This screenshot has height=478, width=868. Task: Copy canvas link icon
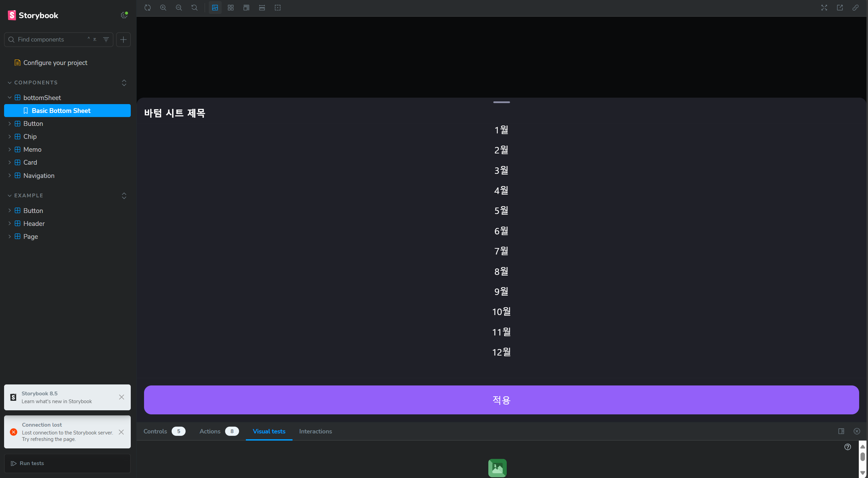pos(855,7)
